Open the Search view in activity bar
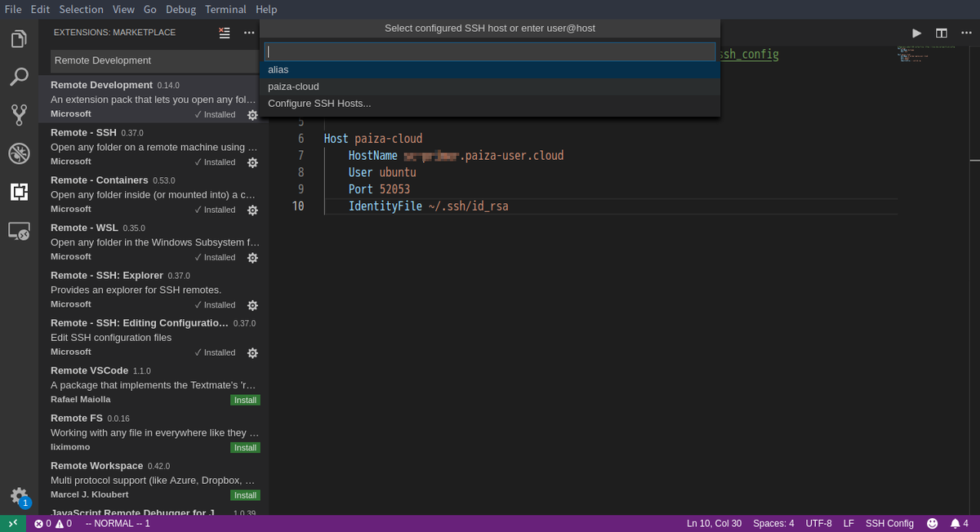Image resolution: width=980 pixels, height=532 pixels. click(19, 77)
